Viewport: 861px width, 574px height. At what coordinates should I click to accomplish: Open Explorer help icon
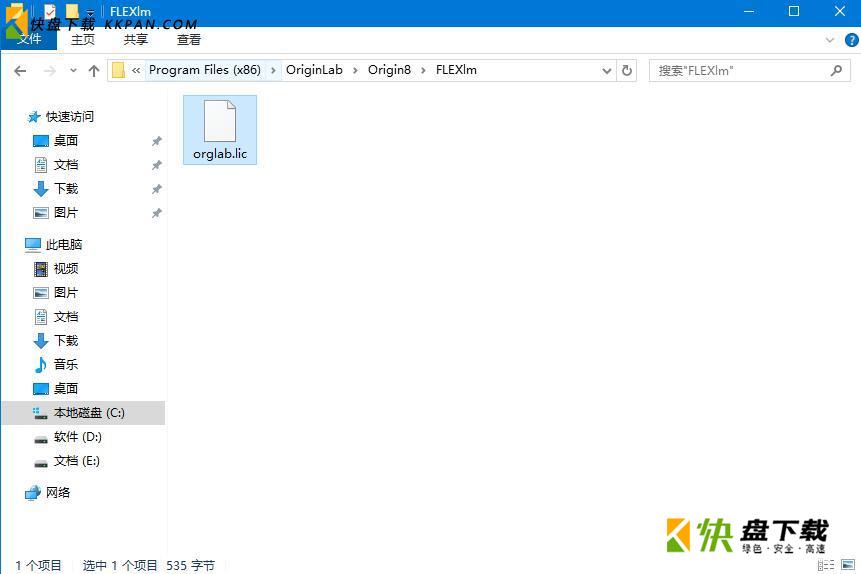tap(851, 40)
